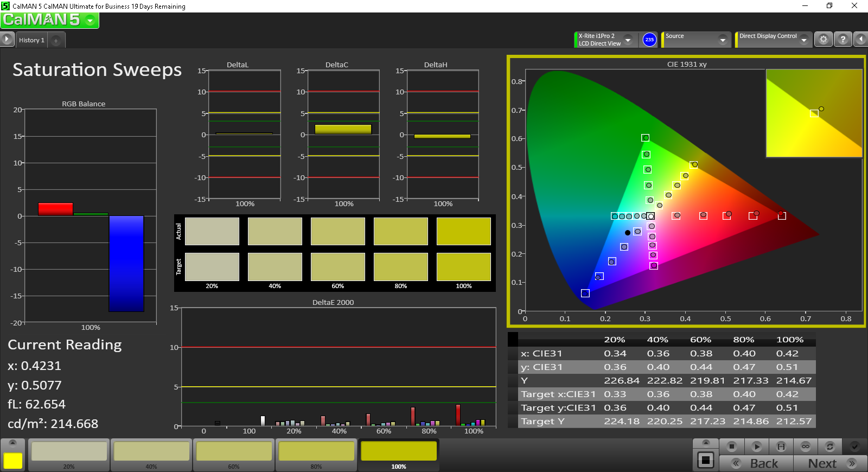Click the stop measurement icon
The height and width of the screenshot is (472, 868).
731,447
